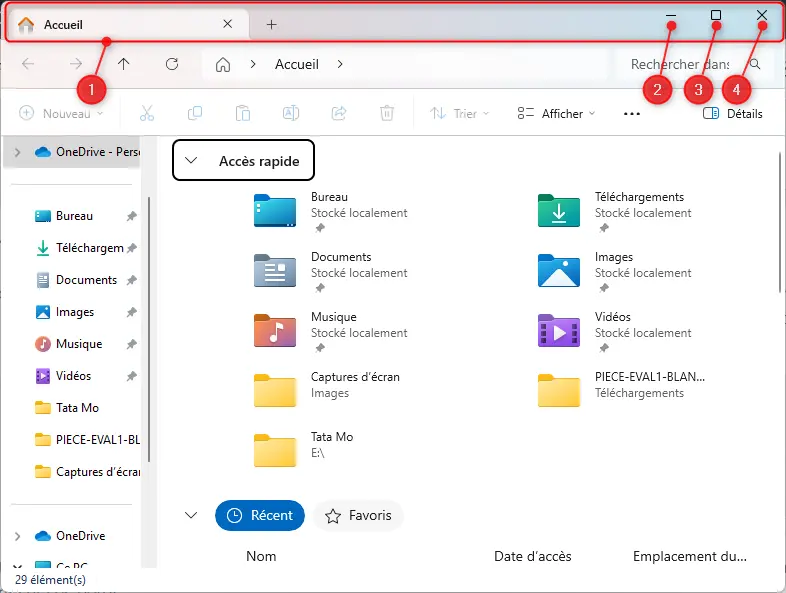
Task: Refresh the current folder view
Action: pos(172,64)
